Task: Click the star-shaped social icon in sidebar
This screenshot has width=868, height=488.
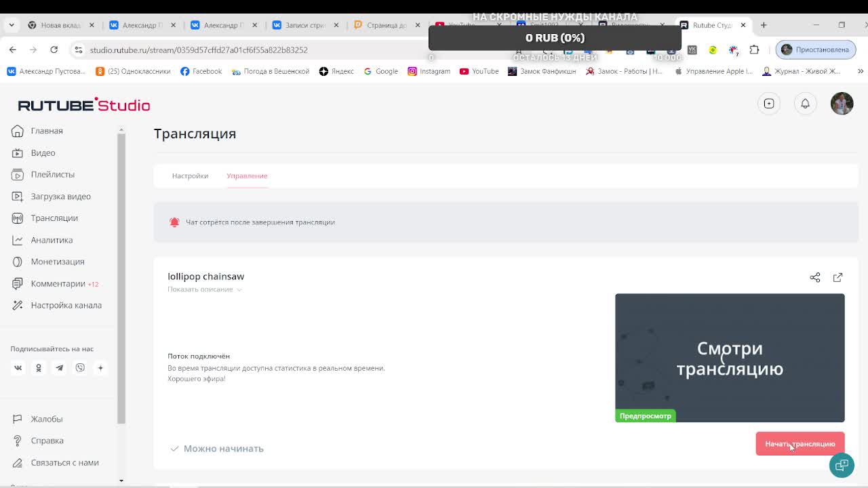Action: coord(100,368)
